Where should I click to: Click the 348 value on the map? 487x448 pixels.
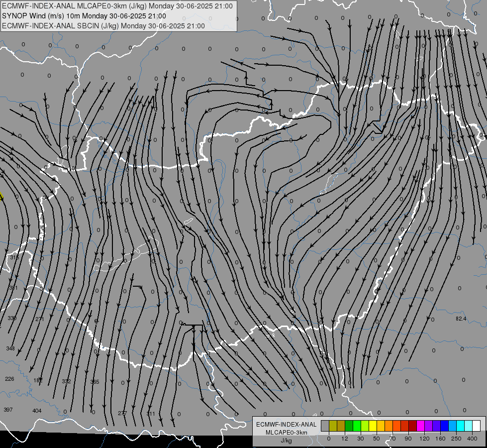point(10,348)
